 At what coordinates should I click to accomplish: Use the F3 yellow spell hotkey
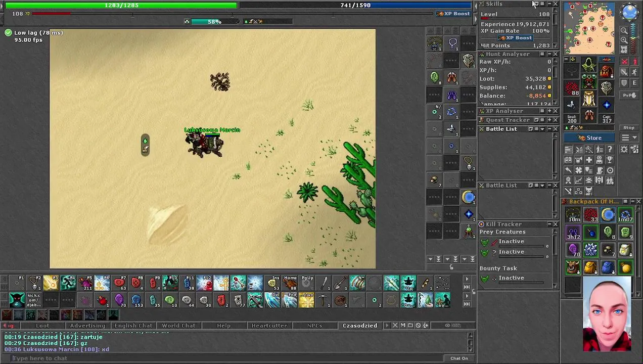click(x=51, y=283)
